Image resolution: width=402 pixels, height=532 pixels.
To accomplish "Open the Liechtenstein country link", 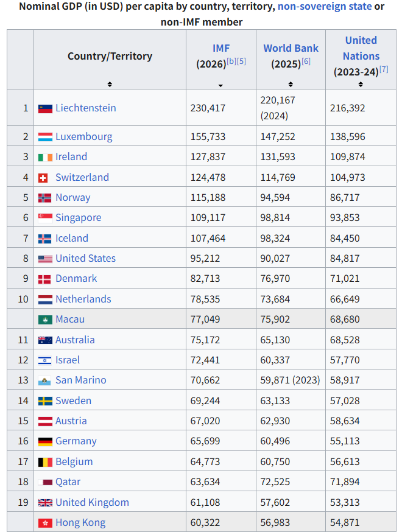I will click(86, 108).
